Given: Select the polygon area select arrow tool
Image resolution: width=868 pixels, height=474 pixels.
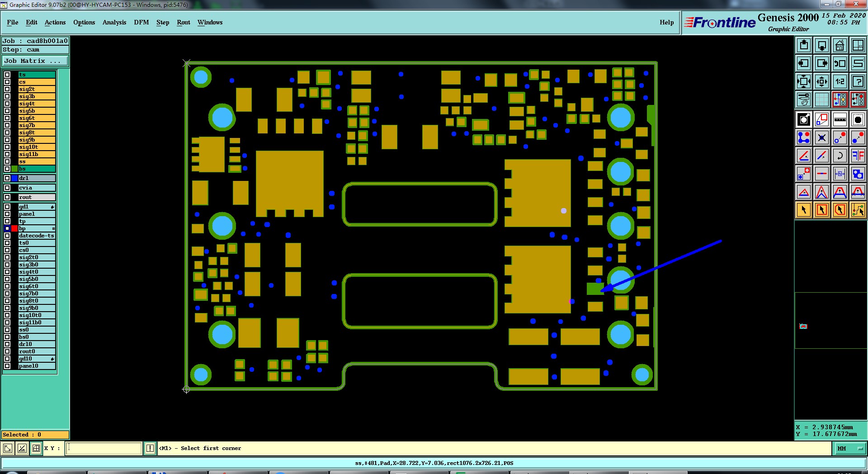Looking at the screenshot, I should pos(840,210).
